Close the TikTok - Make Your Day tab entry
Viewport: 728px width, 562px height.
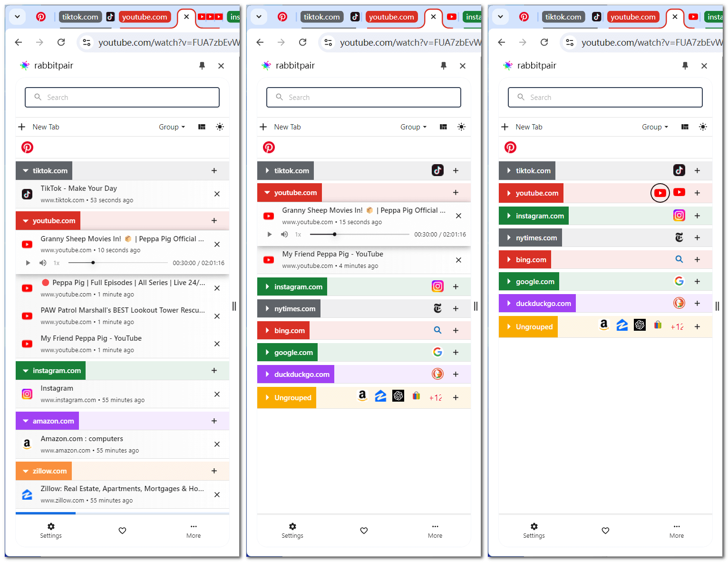coord(217,194)
